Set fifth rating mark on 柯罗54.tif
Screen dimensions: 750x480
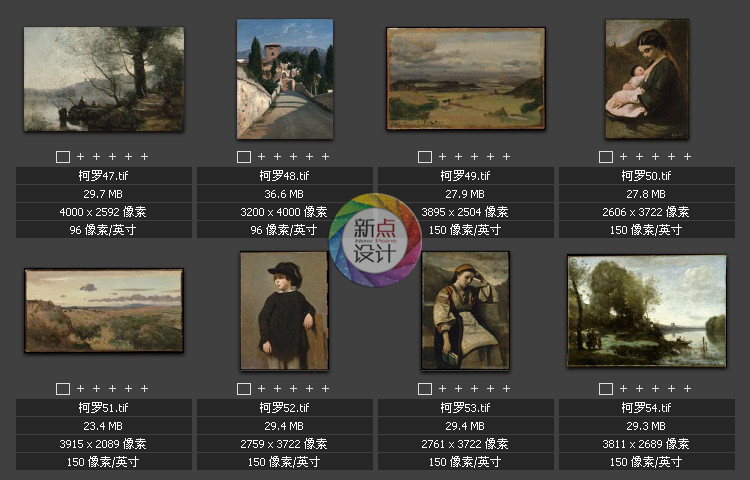[688, 388]
